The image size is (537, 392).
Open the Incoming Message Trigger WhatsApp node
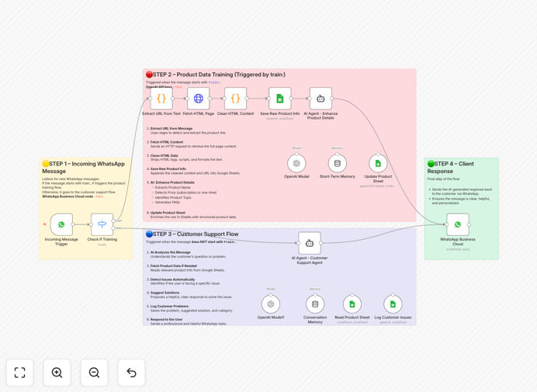[x=61, y=224]
